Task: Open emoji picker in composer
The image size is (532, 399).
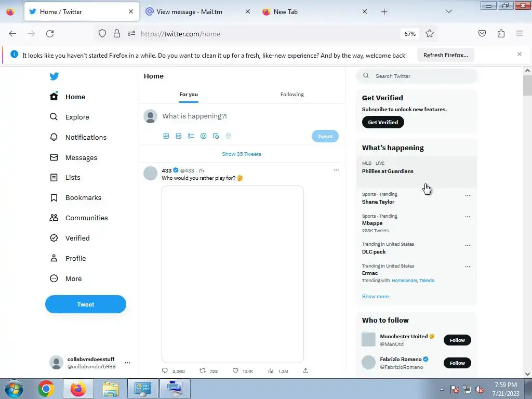Action: coord(203,136)
